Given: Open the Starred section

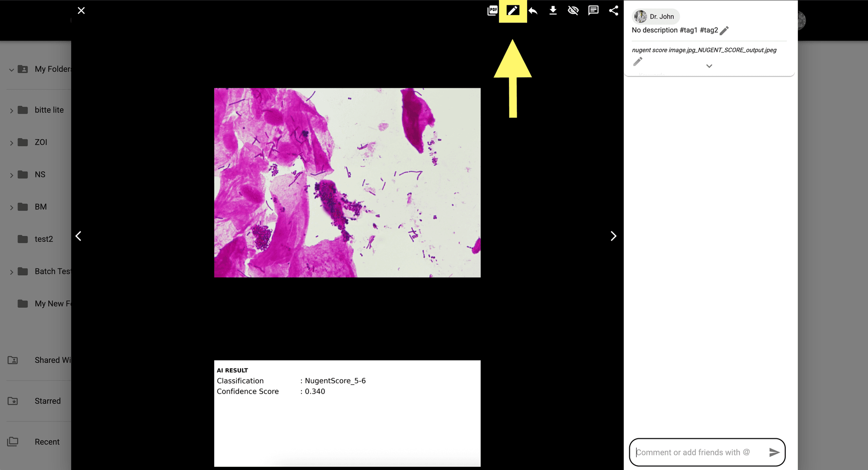Looking at the screenshot, I should tap(47, 401).
